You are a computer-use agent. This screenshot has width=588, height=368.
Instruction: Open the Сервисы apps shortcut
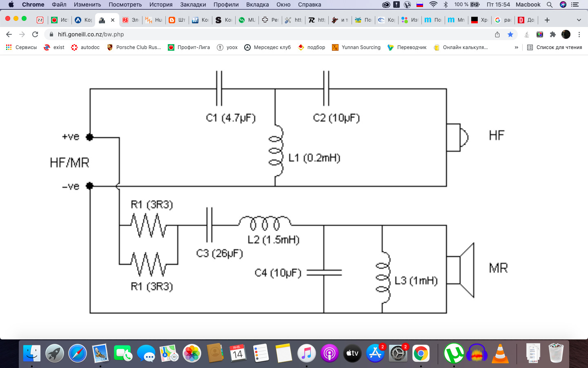coord(21,47)
